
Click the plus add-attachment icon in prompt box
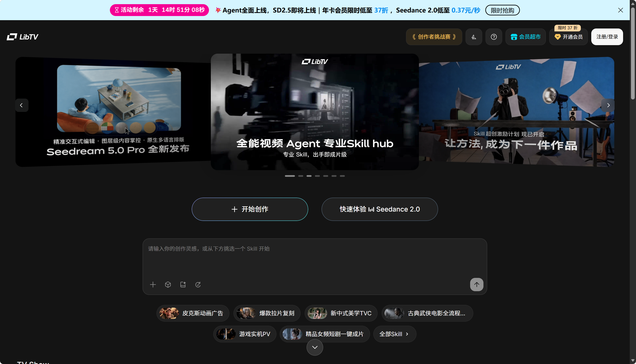[x=153, y=285]
